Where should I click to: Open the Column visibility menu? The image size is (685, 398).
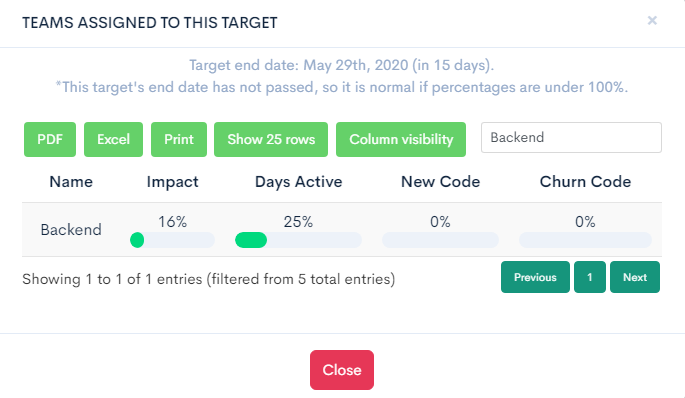point(401,139)
